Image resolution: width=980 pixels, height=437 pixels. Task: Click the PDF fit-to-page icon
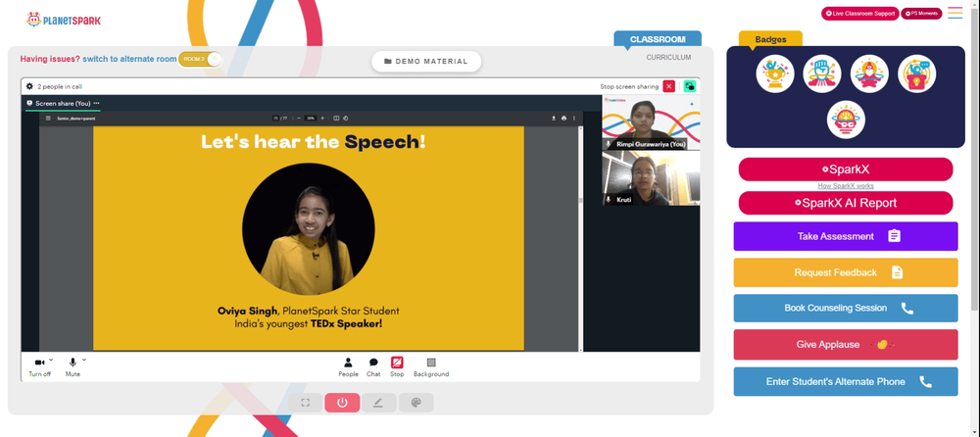(336, 119)
